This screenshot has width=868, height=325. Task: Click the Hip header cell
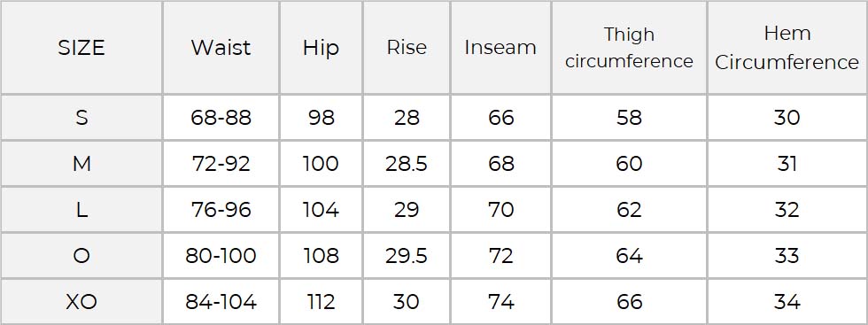click(x=321, y=48)
